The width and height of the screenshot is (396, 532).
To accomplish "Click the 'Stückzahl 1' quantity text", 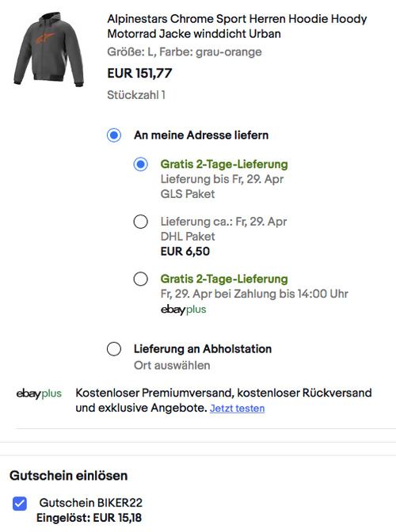I will [136, 95].
